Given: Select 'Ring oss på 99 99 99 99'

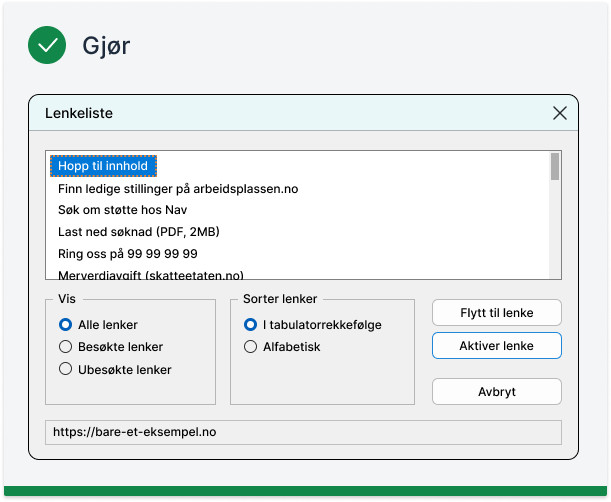Looking at the screenshot, I should click(x=128, y=254).
